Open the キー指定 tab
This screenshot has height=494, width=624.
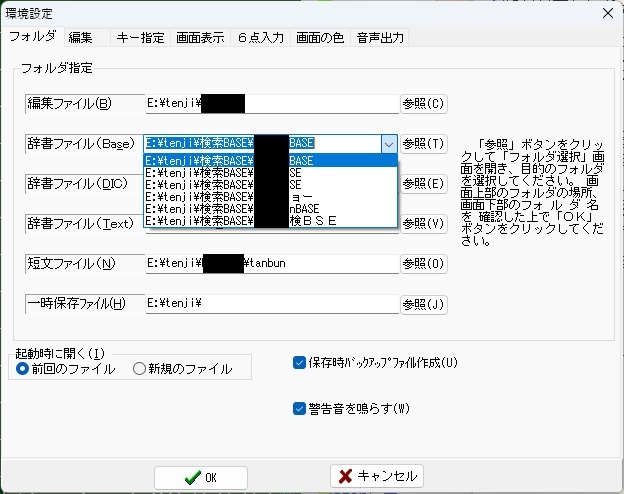click(140, 38)
